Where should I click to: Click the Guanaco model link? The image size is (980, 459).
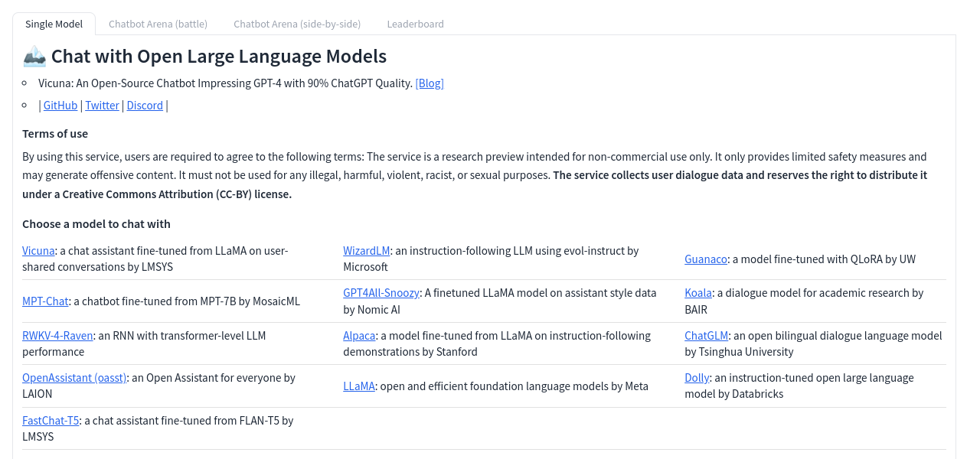705,259
